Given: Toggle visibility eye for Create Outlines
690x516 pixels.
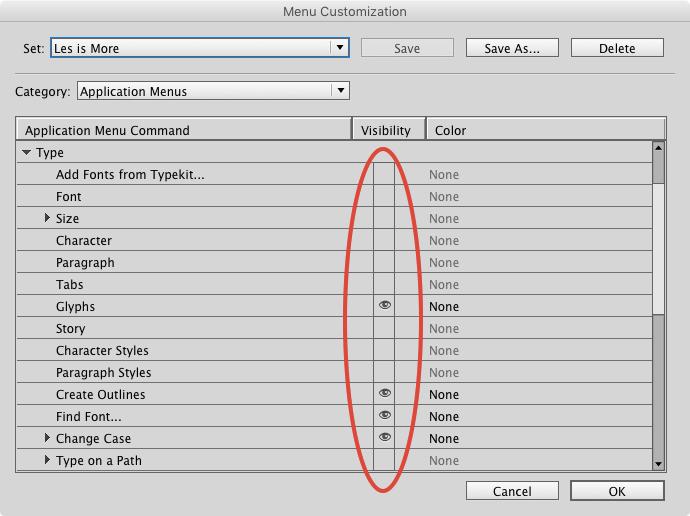Looking at the screenshot, I should (384, 393).
